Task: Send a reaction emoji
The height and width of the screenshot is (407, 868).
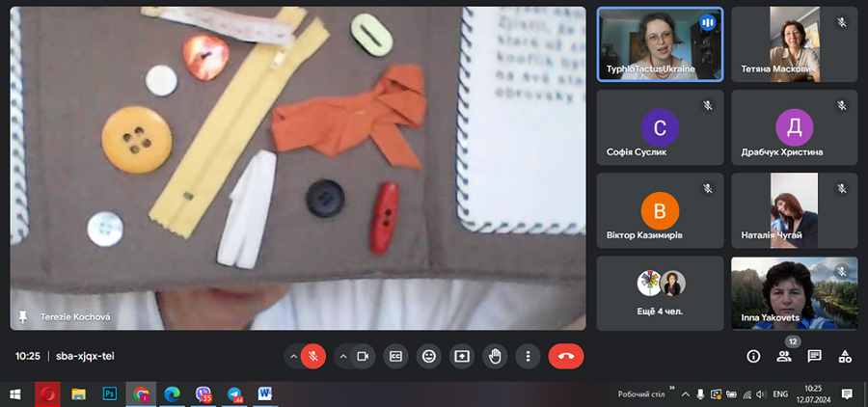Action: [x=428, y=357]
